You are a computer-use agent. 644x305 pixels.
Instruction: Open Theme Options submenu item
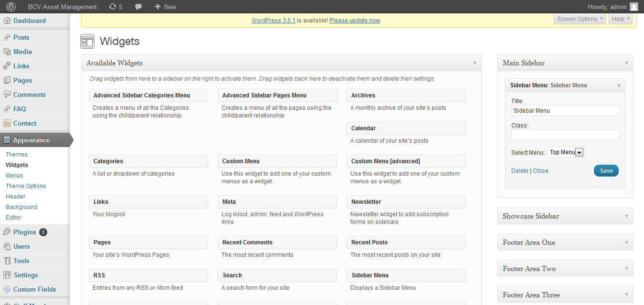(x=26, y=186)
